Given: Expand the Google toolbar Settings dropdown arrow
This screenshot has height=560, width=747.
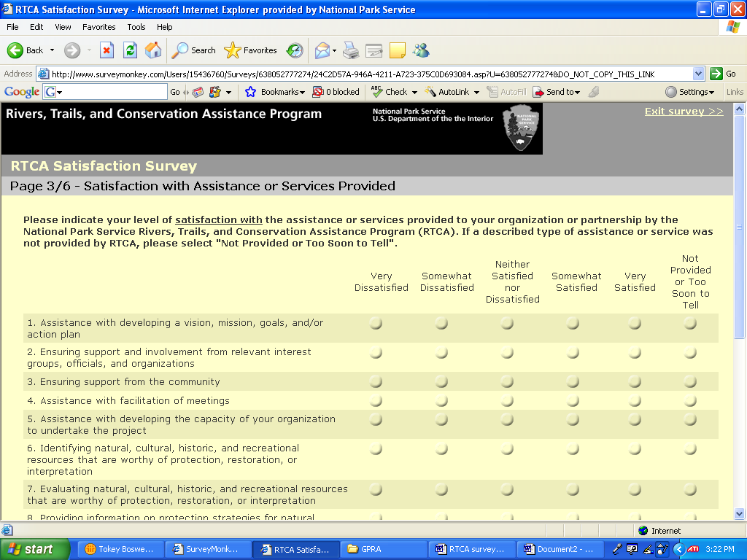Looking at the screenshot, I should coord(712,93).
